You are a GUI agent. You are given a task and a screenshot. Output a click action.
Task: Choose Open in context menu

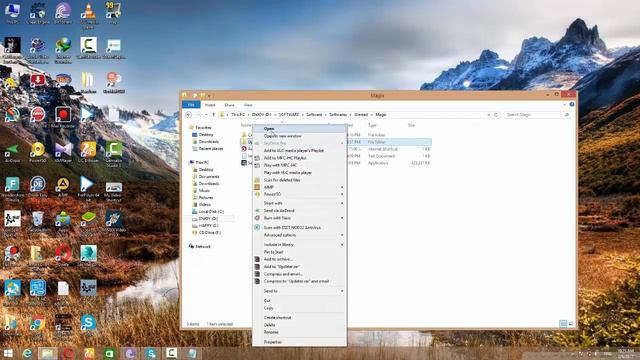pos(300,129)
